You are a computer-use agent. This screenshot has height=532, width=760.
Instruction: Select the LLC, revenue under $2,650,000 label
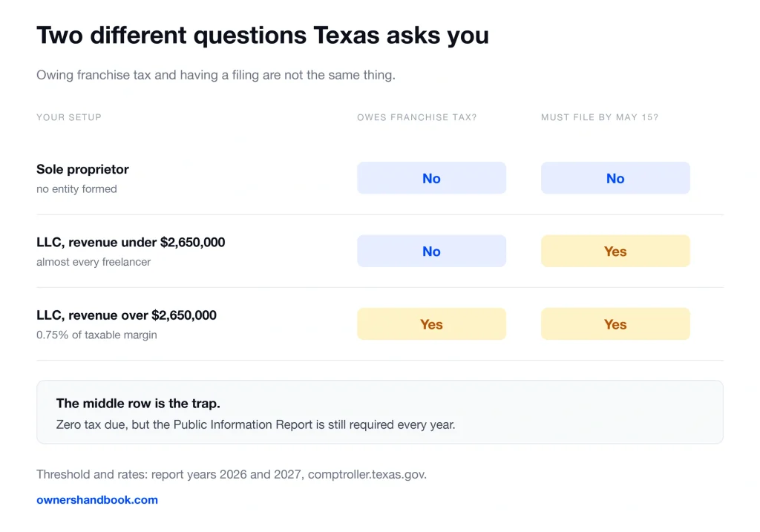click(x=131, y=243)
